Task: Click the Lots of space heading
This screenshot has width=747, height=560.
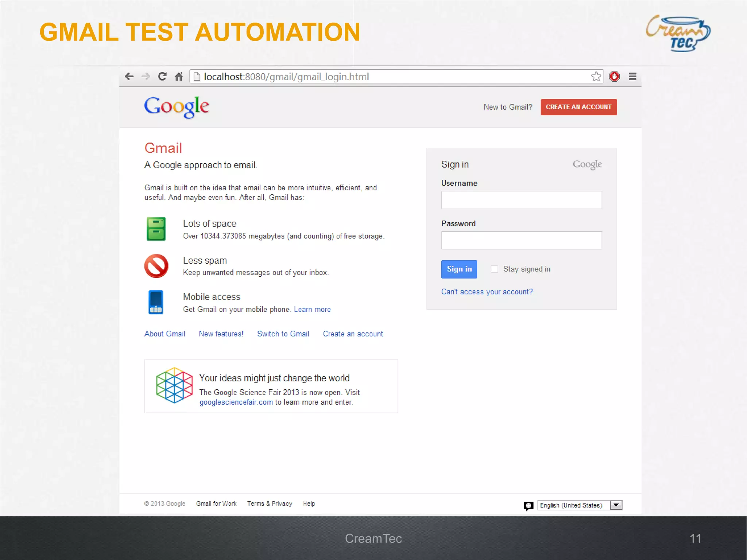Action: click(x=210, y=223)
